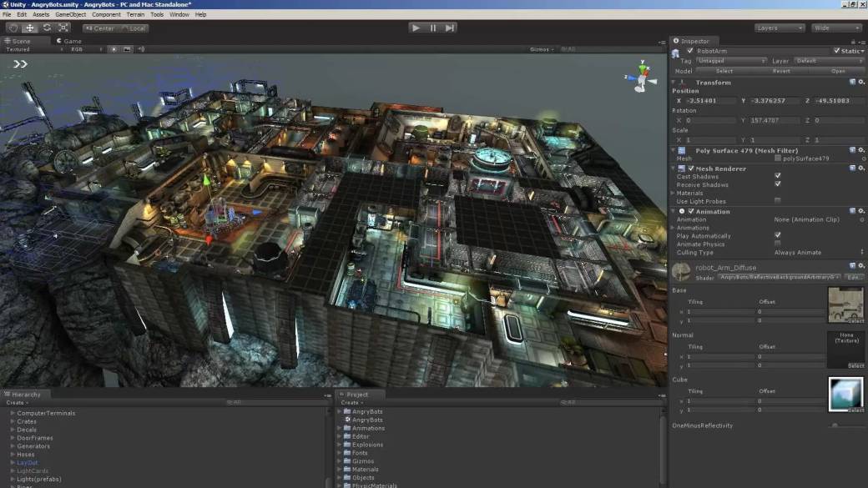Open the Inspector panel options menu
The width and height of the screenshot is (868, 488).
point(862,41)
